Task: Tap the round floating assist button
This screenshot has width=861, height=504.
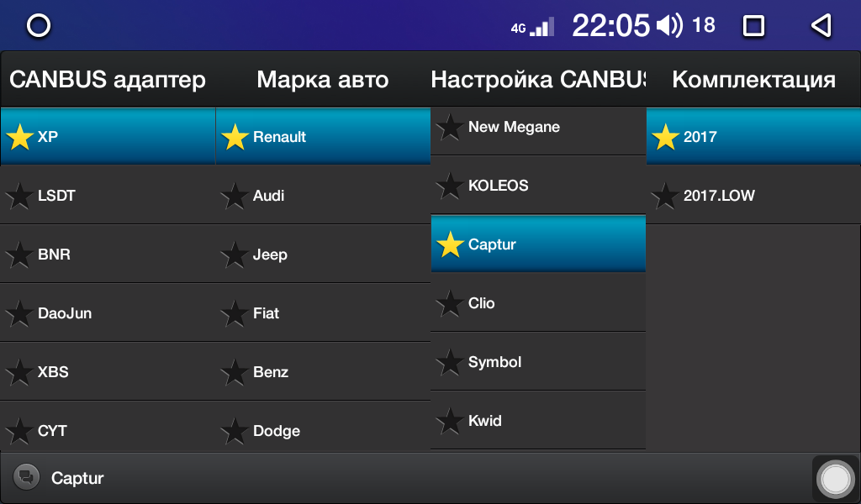Action: pyautogui.click(x=835, y=479)
